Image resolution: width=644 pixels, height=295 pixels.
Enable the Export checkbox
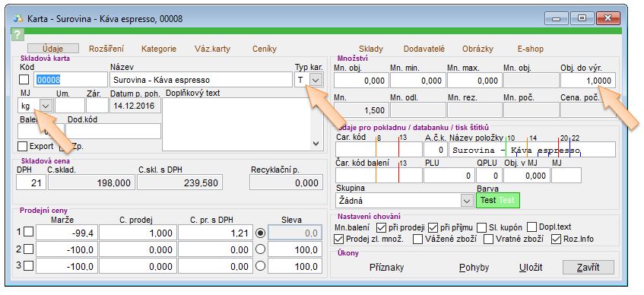pos(23,146)
